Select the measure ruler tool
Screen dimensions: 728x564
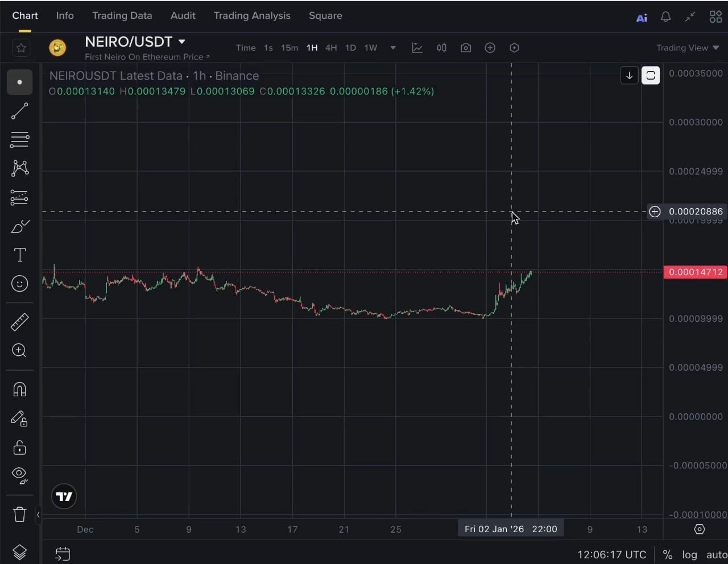point(19,322)
